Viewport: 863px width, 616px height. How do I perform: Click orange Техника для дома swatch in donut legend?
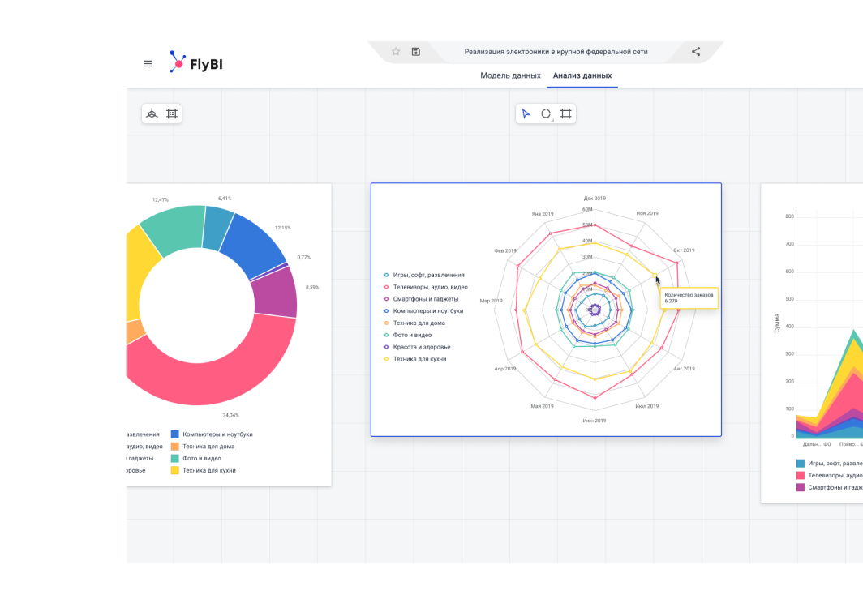tap(175, 447)
